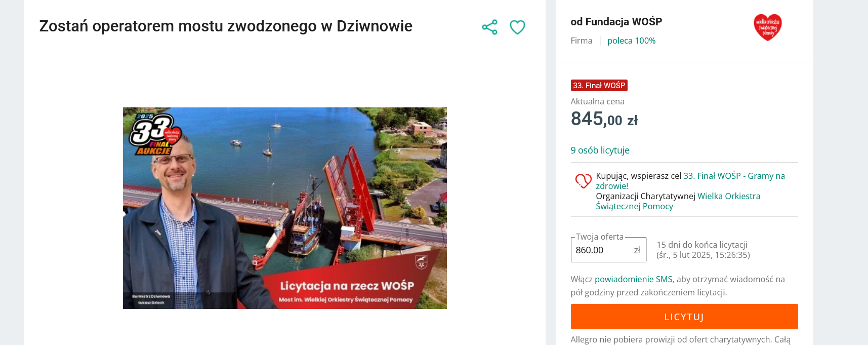The width and height of the screenshot is (868, 345).
Task: Show the 9 osób licytuje bidders list
Action: tap(600, 150)
